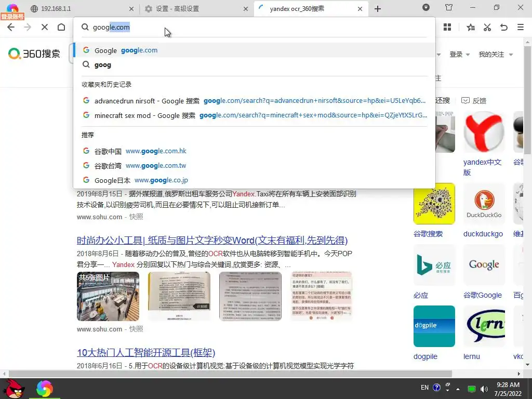Open the 快照 link under first sohu result
The height and width of the screenshot is (399, 532).
136,217
